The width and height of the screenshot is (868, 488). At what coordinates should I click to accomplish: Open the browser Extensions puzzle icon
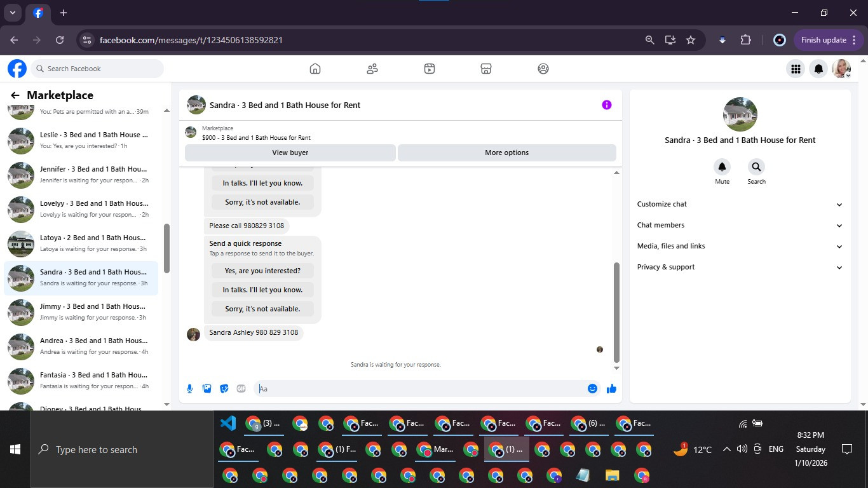(746, 40)
